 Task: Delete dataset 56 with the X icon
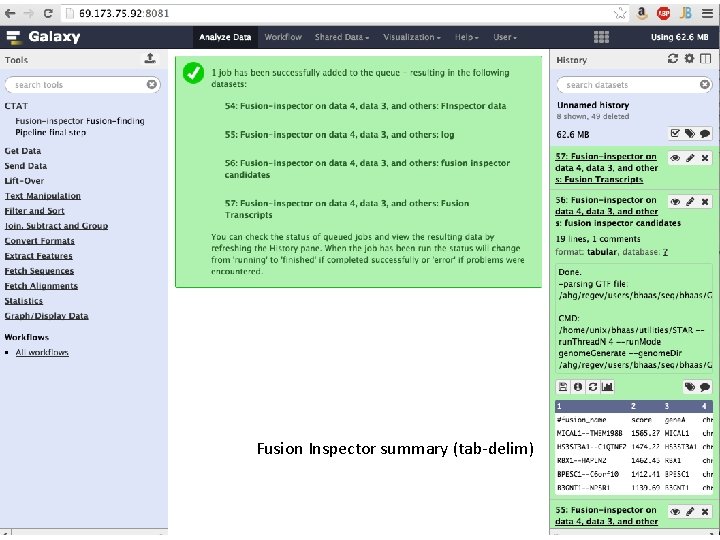(705, 202)
